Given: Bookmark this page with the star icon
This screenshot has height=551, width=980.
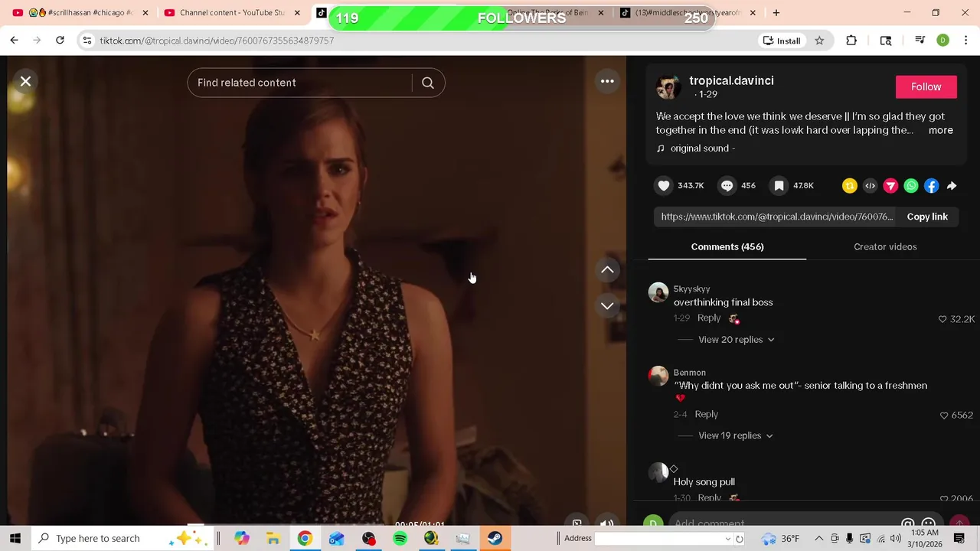Looking at the screenshot, I should (x=819, y=41).
